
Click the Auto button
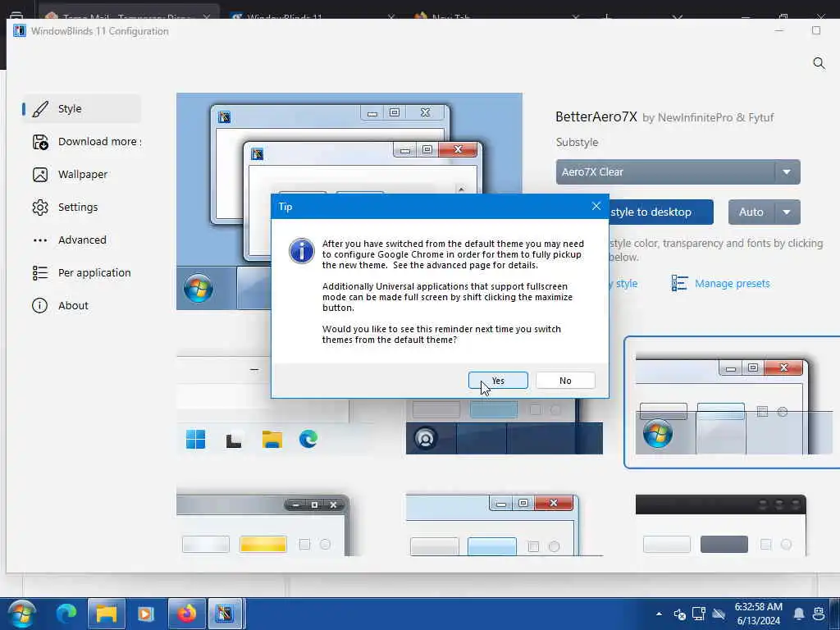pyautogui.click(x=751, y=212)
